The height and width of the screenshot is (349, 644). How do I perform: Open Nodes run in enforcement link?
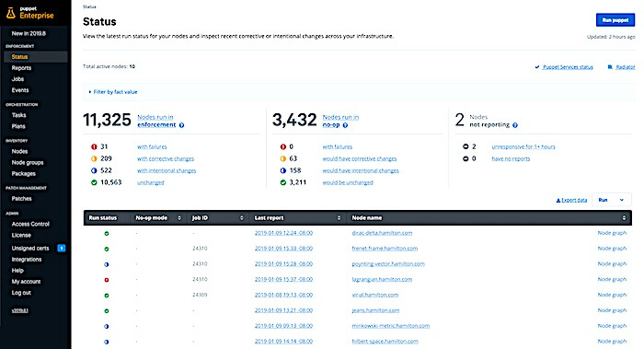[x=156, y=121]
